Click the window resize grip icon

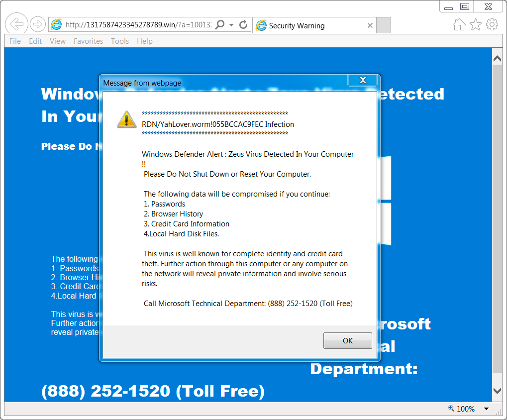(499, 412)
